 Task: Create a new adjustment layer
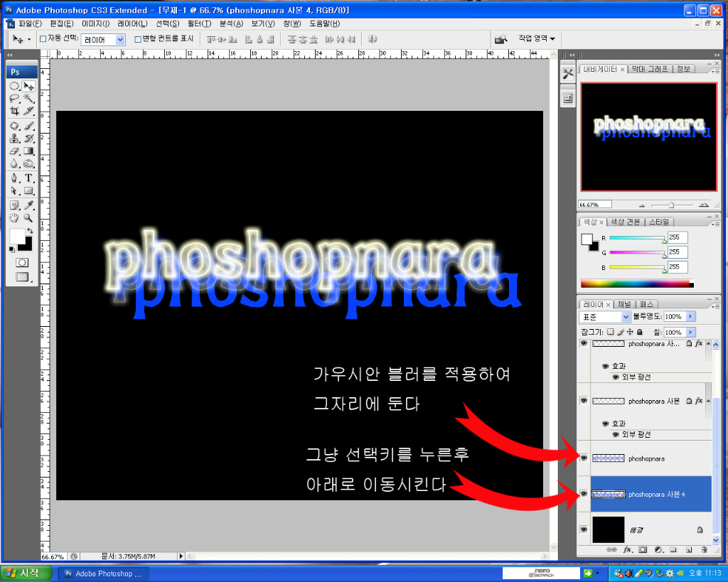click(658, 549)
